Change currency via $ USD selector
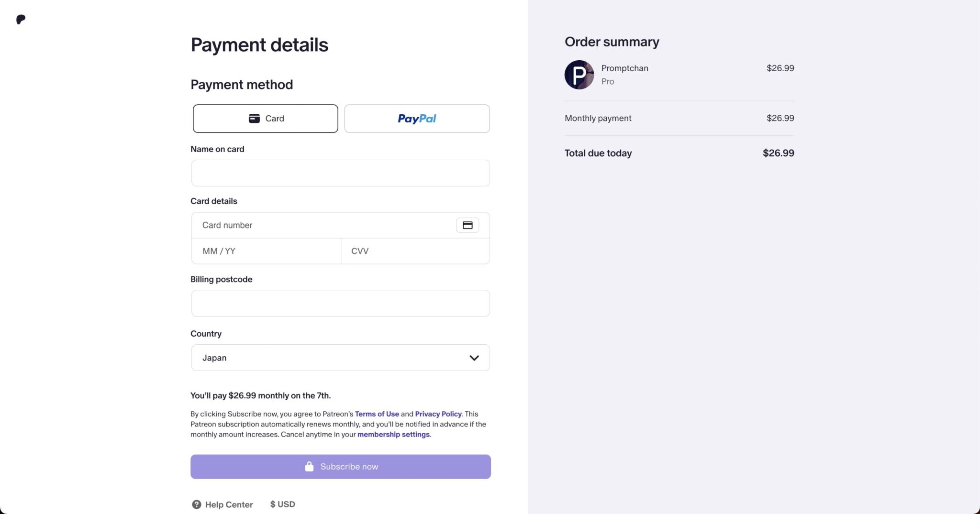This screenshot has width=980, height=514. click(282, 504)
